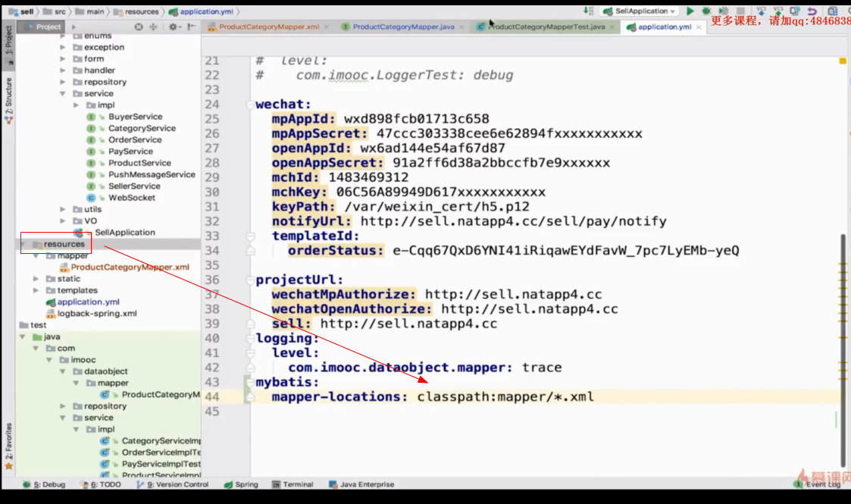Click the VCS commit changes icon
The image size is (851, 504).
tap(778, 11)
